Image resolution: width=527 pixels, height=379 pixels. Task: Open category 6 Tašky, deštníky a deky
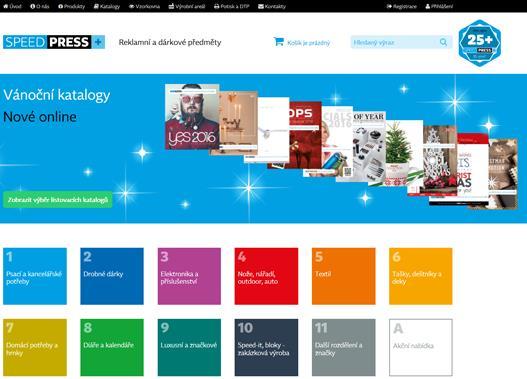tap(421, 276)
